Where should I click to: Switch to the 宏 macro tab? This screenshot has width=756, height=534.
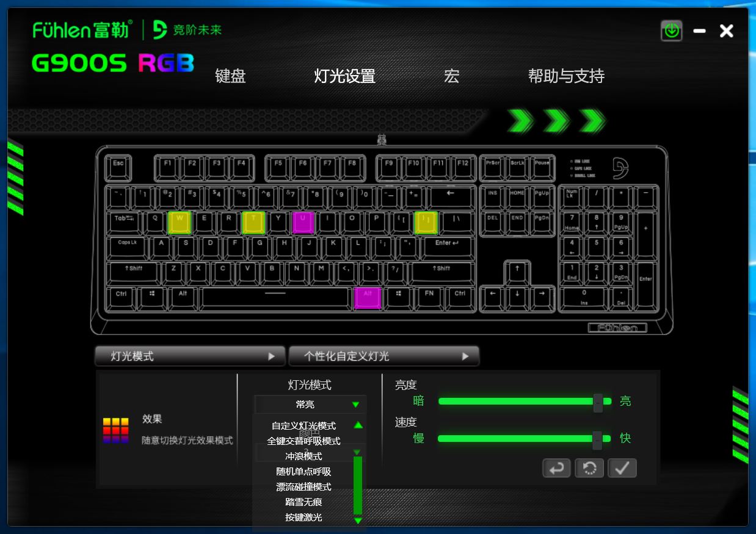click(452, 76)
